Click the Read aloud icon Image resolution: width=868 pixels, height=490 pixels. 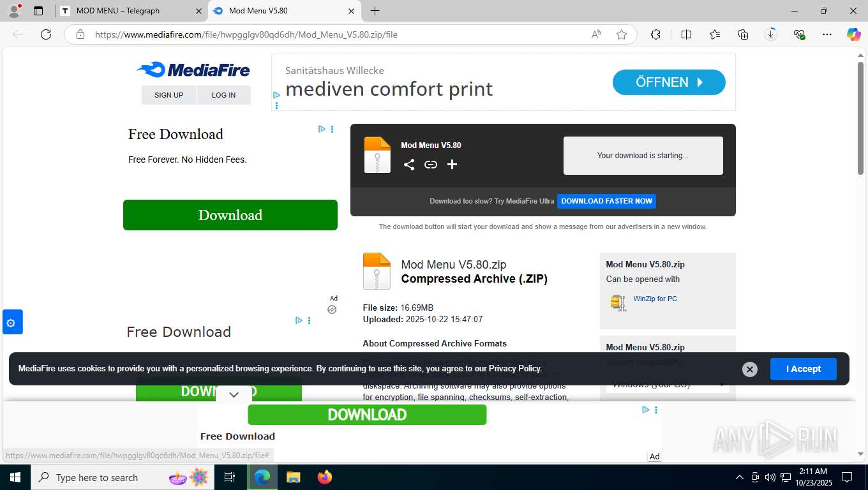coord(596,34)
